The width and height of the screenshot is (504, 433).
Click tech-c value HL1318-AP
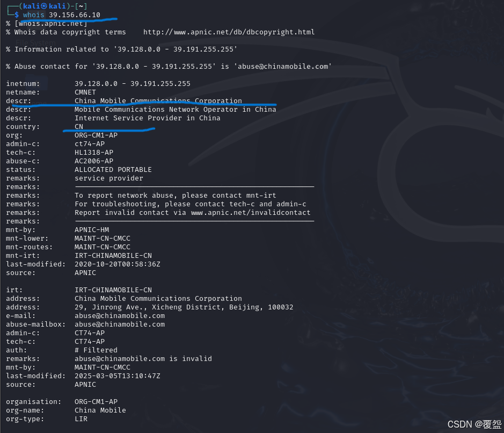(x=94, y=153)
